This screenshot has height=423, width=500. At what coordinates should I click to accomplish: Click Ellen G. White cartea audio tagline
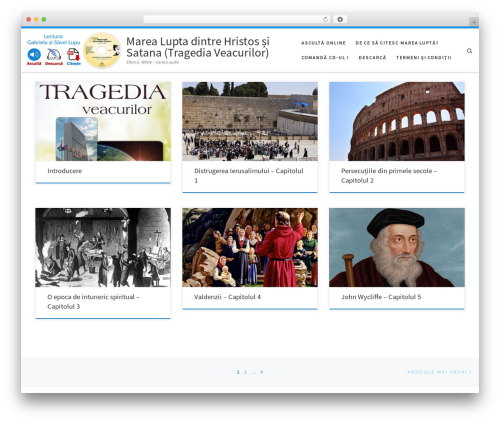tap(153, 62)
